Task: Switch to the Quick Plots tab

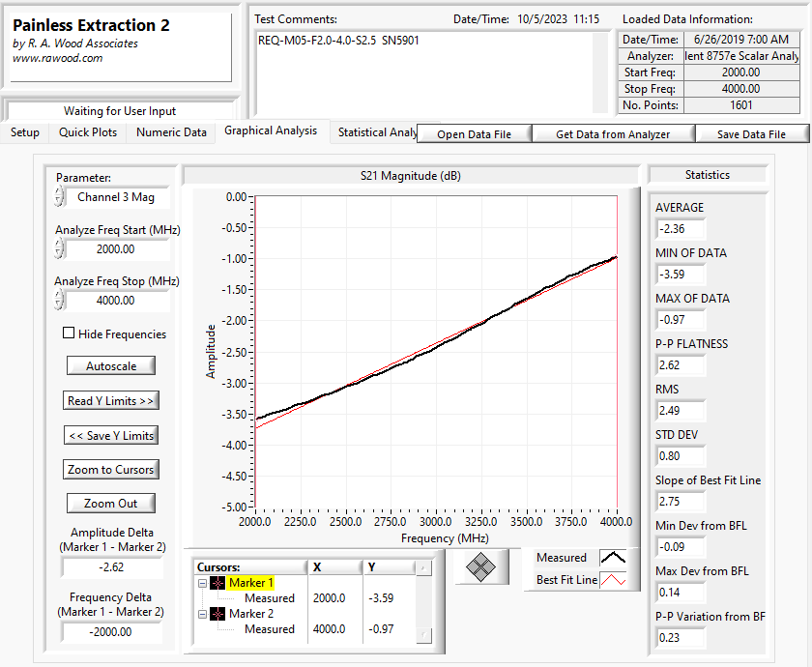Action: click(x=88, y=132)
